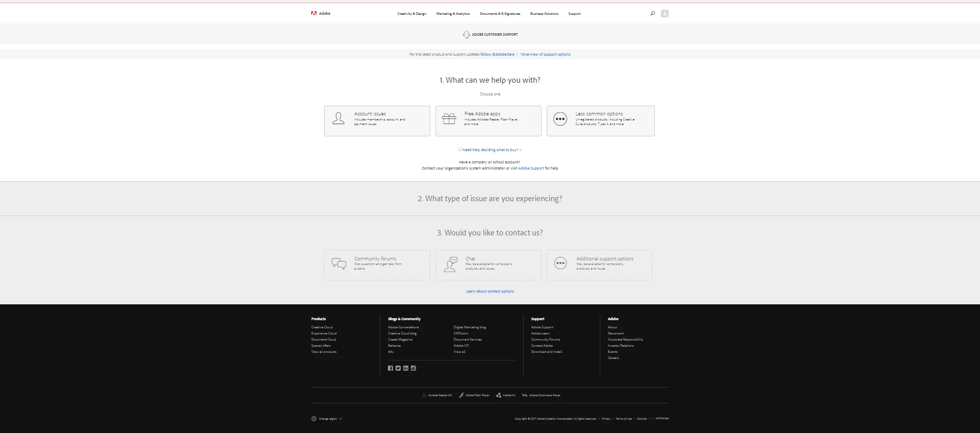
Task: Click the Adobe logo in header
Action: coord(321,13)
